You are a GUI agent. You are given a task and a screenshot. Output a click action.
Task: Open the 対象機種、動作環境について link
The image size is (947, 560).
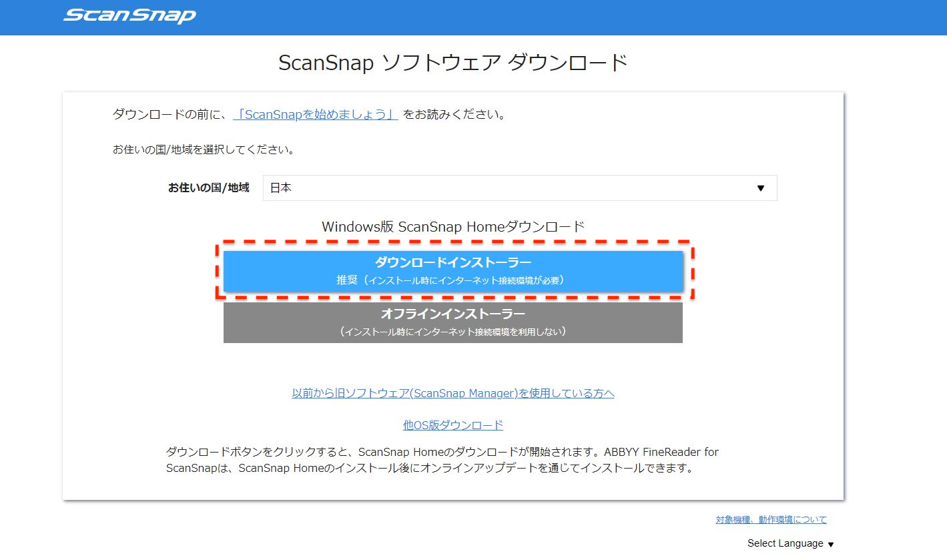[x=771, y=519]
